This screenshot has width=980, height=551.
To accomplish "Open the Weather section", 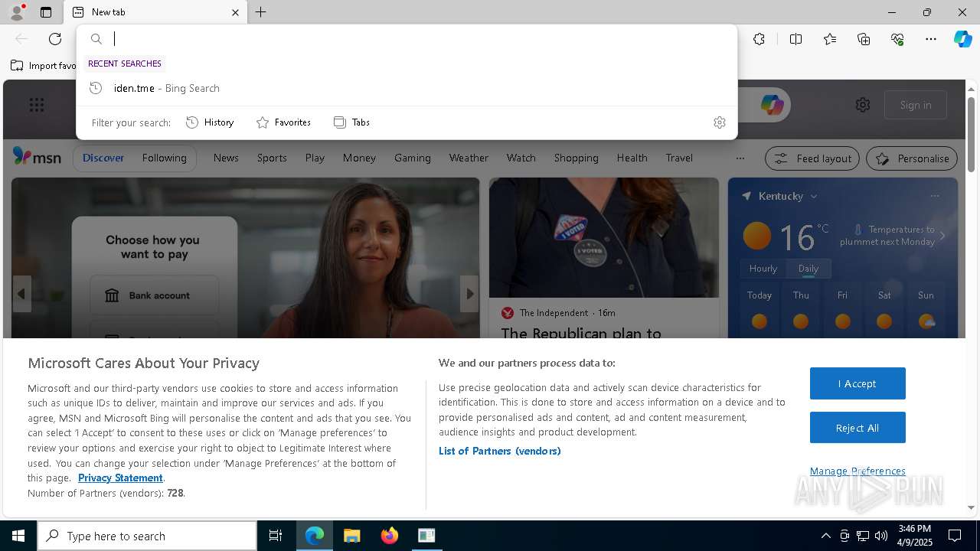I will pos(469,158).
